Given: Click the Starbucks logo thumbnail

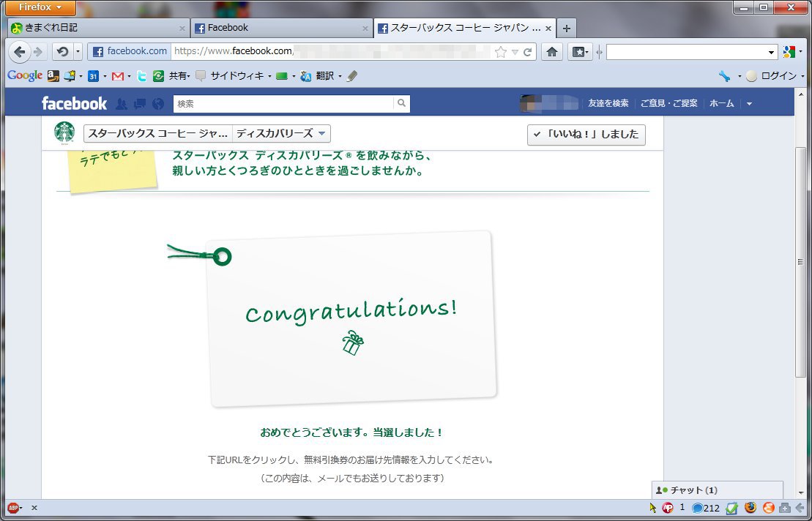Looking at the screenshot, I should pyautogui.click(x=64, y=133).
